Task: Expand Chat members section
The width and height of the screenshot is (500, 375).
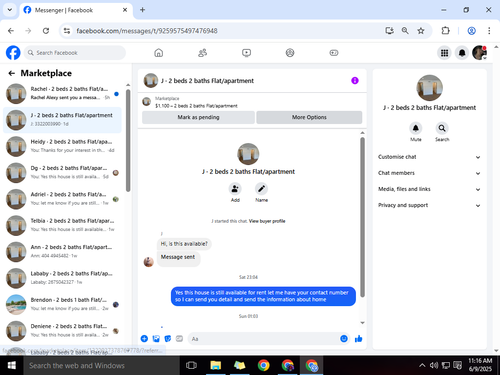Action: 429,173
